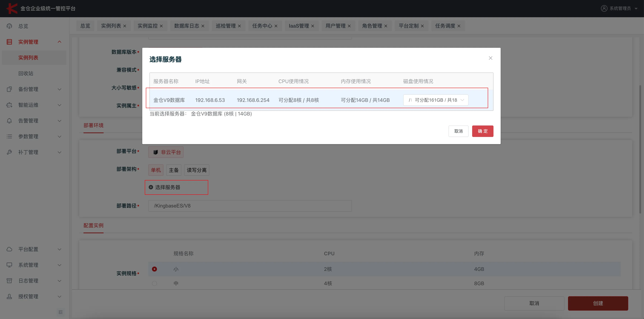
Task: Click the 选择服务器 button
Action: (x=176, y=187)
